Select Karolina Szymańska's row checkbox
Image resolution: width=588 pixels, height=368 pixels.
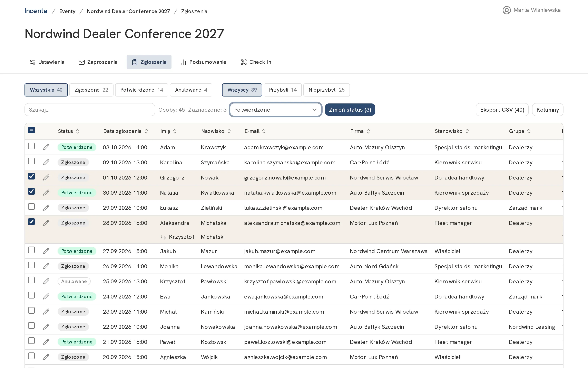click(x=31, y=161)
